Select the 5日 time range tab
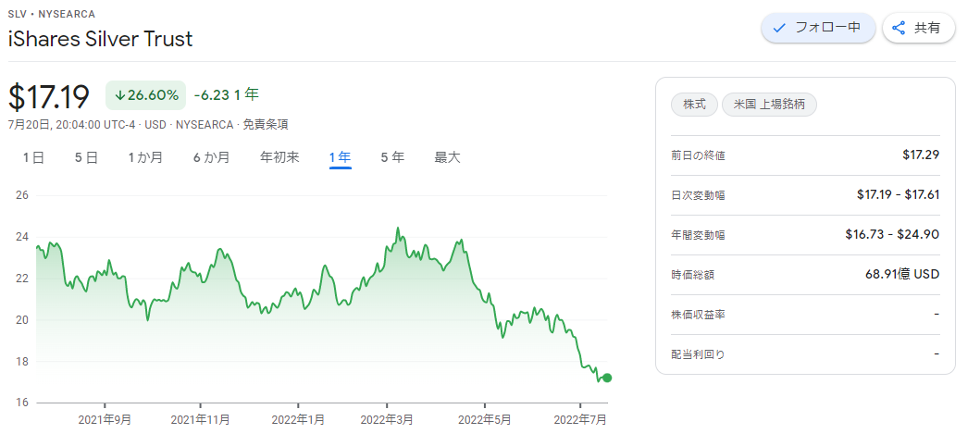Screen dimensions: 980x434 [86, 157]
